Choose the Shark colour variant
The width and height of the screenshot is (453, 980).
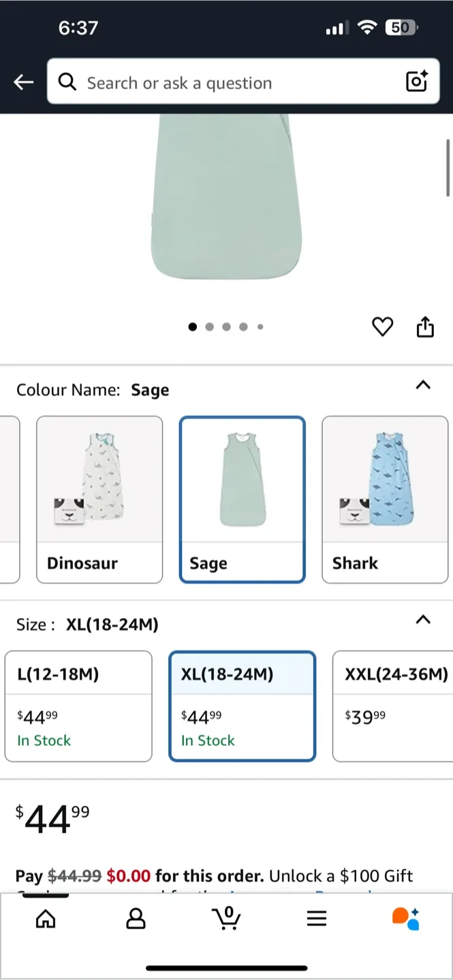point(385,500)
